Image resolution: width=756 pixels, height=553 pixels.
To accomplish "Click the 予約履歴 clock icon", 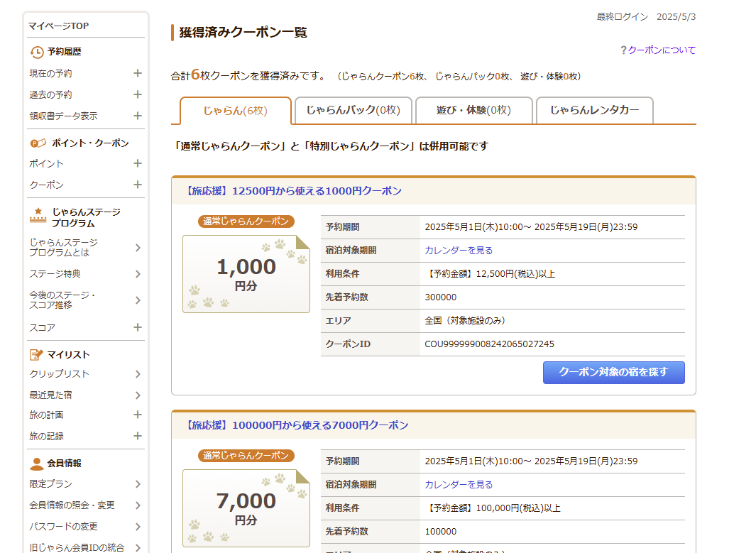I will pos(37,52).
